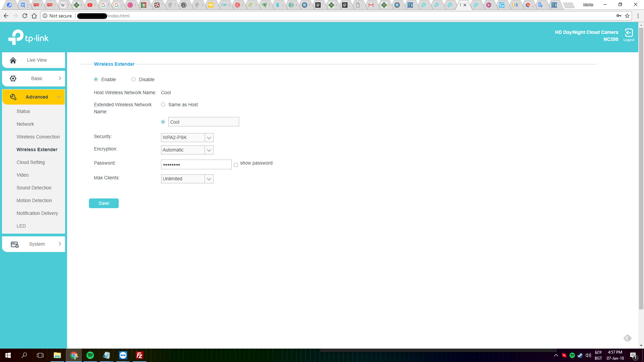The image size is (644, 362).
Task: Open the Max Clients dropdown
Action: point(187,179)
